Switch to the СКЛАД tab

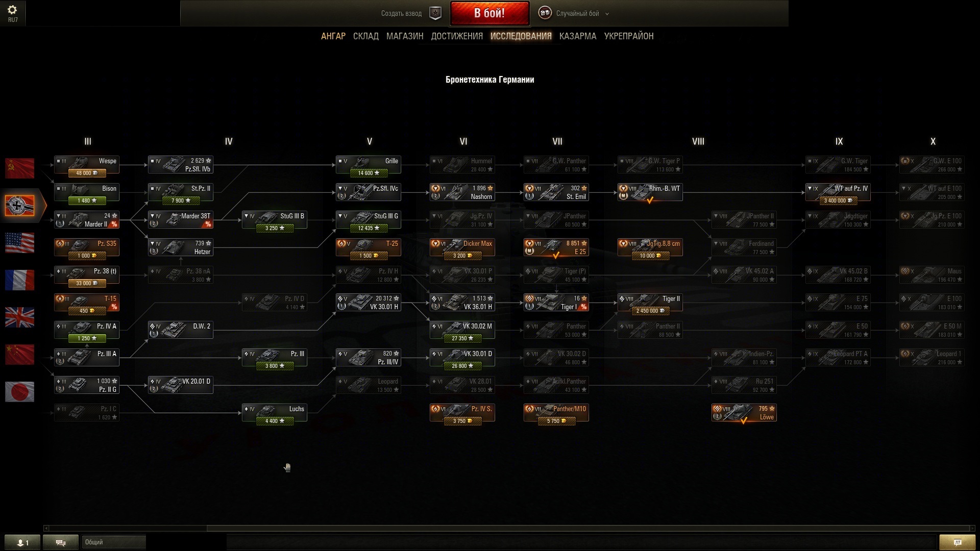coord(366,36)
